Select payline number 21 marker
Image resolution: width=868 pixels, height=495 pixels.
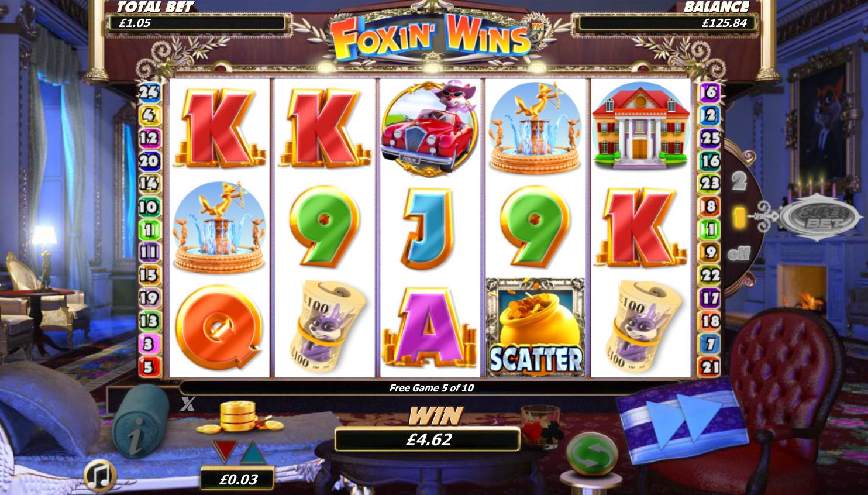(x=710, y=367)
